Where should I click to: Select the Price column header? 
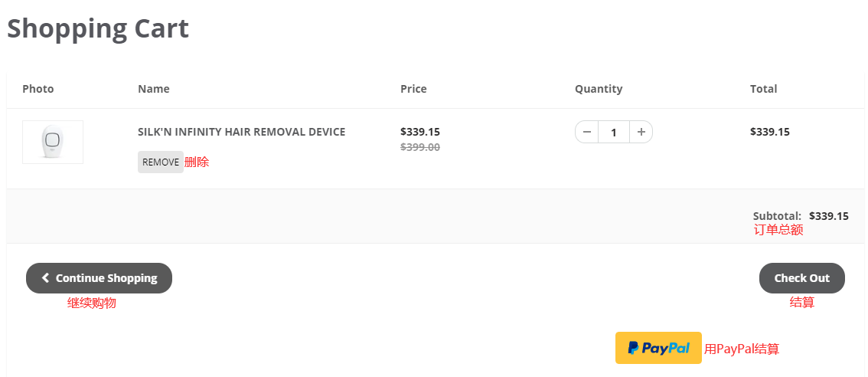click(413, 89)
